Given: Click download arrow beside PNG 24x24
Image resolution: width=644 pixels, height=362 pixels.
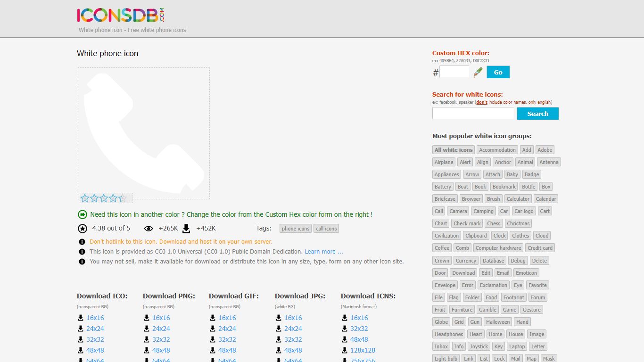Looking at the screenshot, I should 147,329.
